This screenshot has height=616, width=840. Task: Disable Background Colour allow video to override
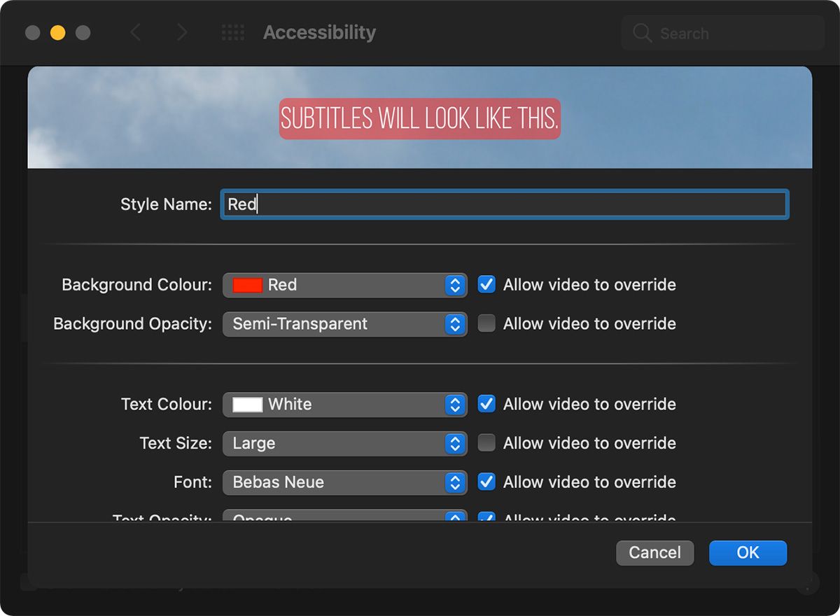pos(486,285)
